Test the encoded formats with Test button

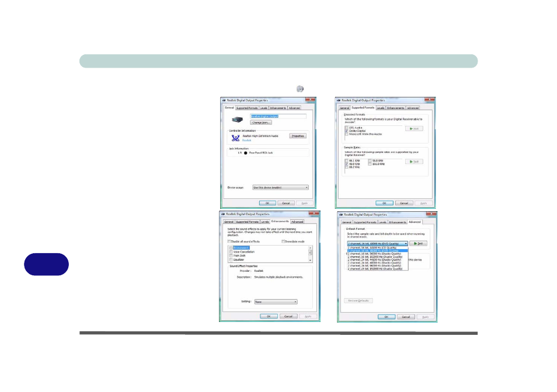414,128
